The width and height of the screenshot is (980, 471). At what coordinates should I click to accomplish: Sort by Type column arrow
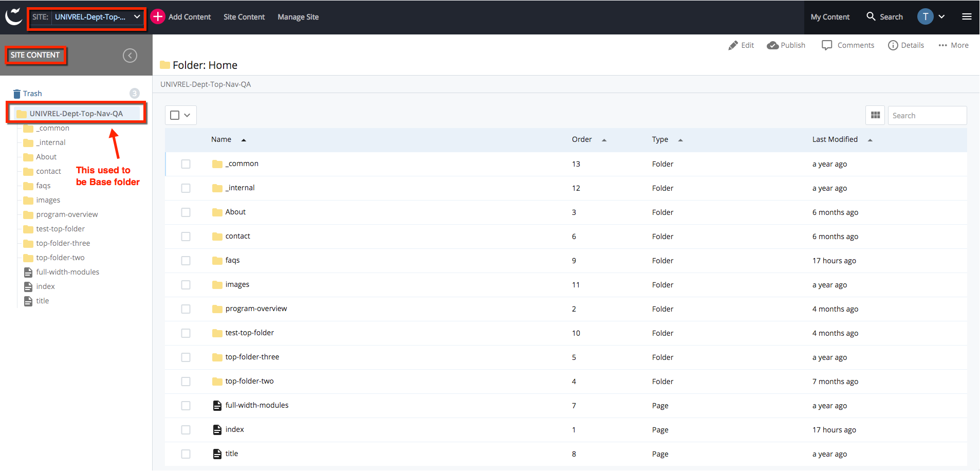click(680, 140)
